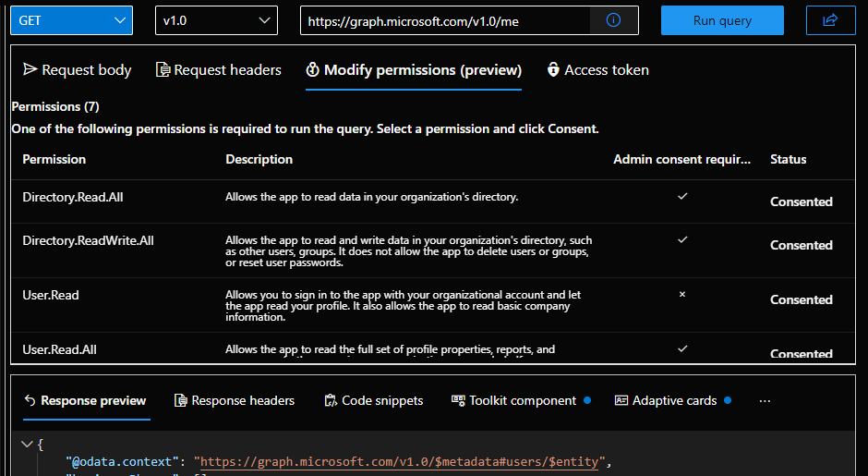Open the Adaptive cards tab

pyautogui.click(x=673, y=400)
